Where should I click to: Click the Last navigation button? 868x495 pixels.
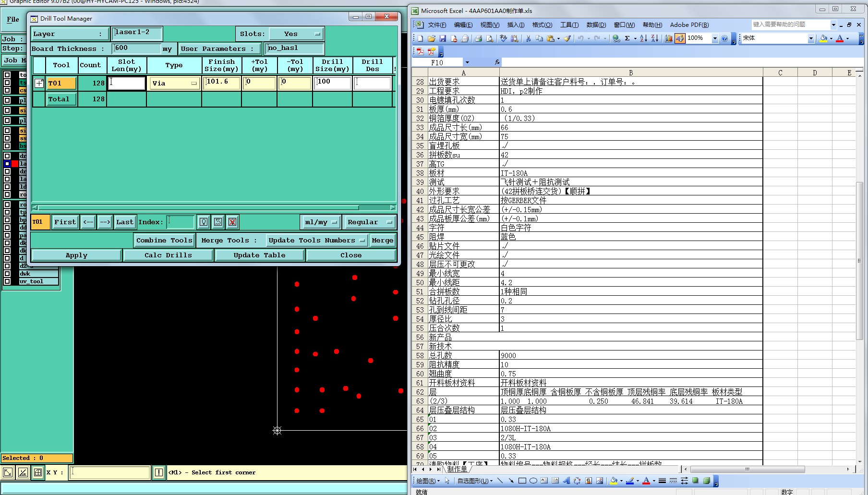[x=125, y=222]
